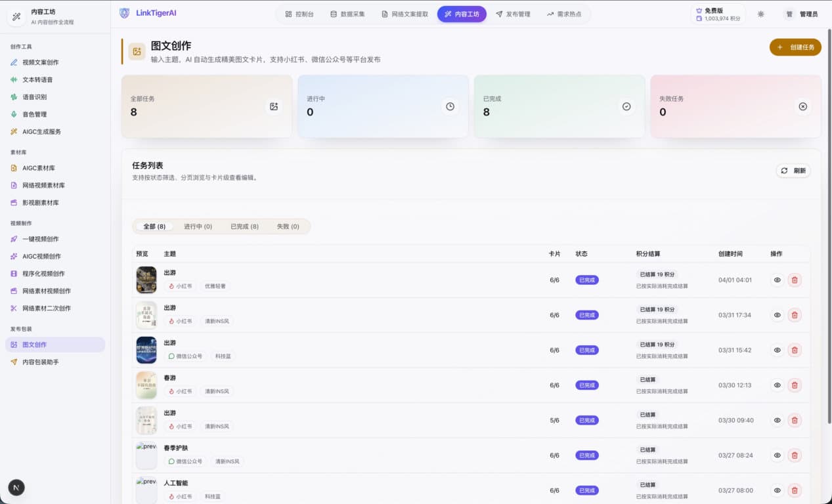This screenshot has height=504, width=832.
Task: Click the eye icon for the 04/01 04:01 task
Action: point(777,280)
